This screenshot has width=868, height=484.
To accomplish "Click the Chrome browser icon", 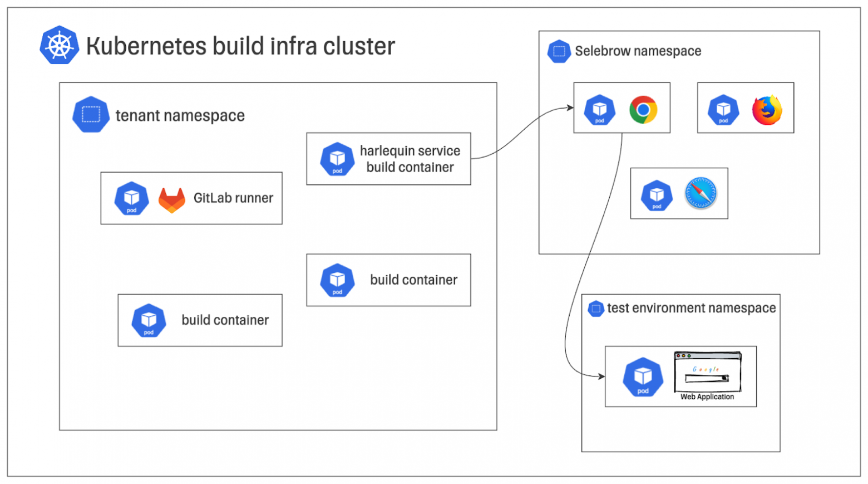I will click(x=643, y=110).
